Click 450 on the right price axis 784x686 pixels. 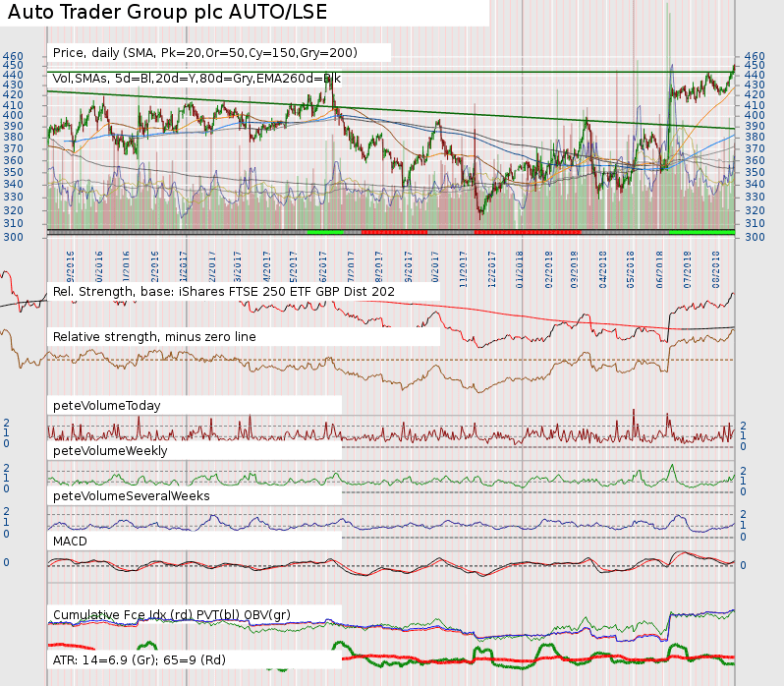click(755, 66)
